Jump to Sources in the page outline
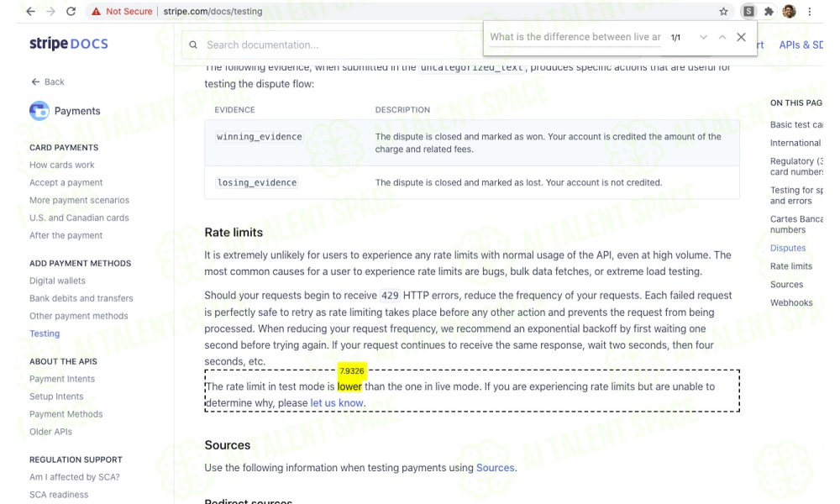840x504 pixels. coord(786,285)
